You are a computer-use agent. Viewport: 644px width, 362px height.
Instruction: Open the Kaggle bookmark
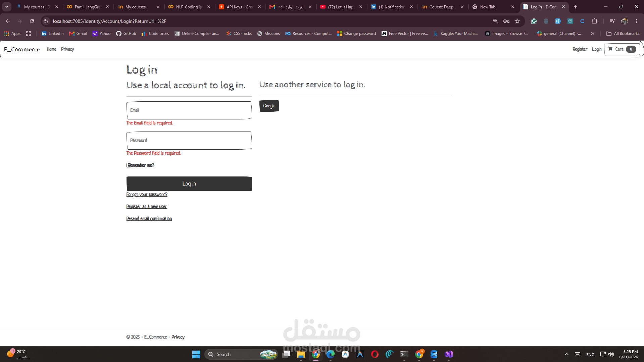[455, 34]
